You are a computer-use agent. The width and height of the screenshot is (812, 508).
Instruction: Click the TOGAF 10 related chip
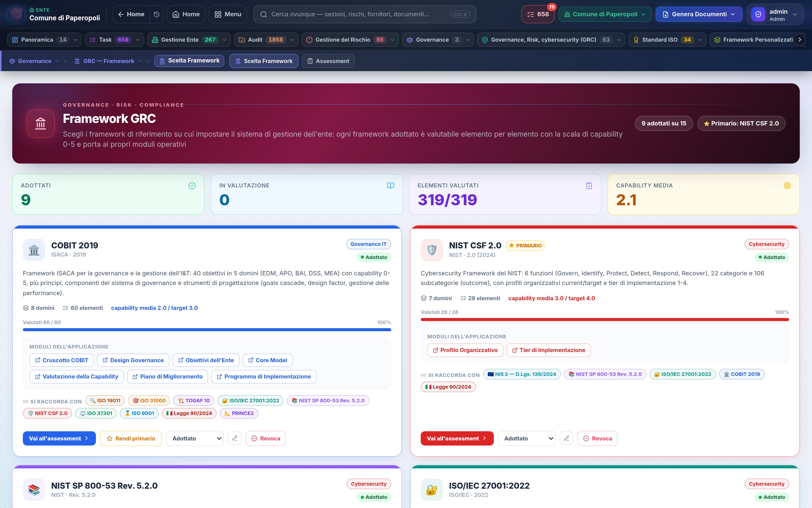pos(194,401)
